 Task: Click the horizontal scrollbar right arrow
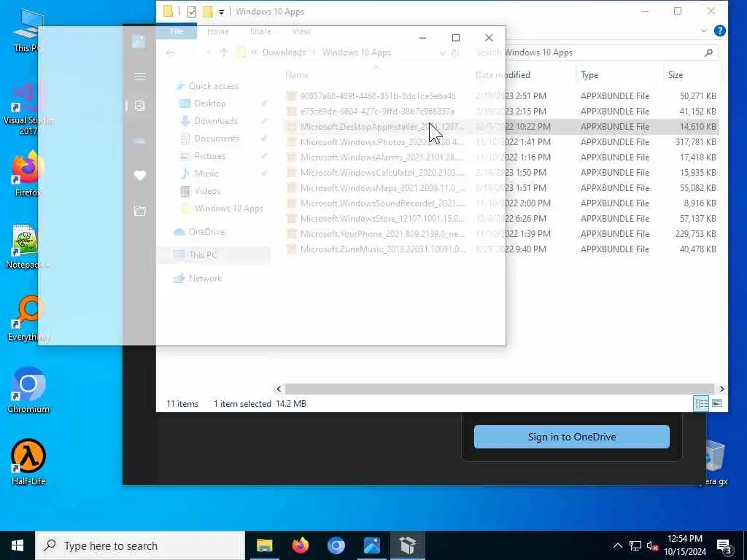pos(721,389)
